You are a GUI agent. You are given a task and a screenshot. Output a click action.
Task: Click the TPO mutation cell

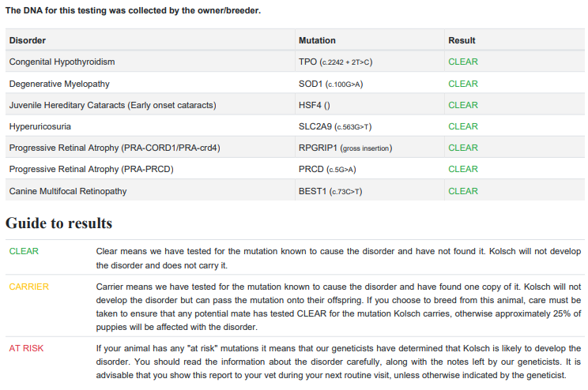point(335,62)
